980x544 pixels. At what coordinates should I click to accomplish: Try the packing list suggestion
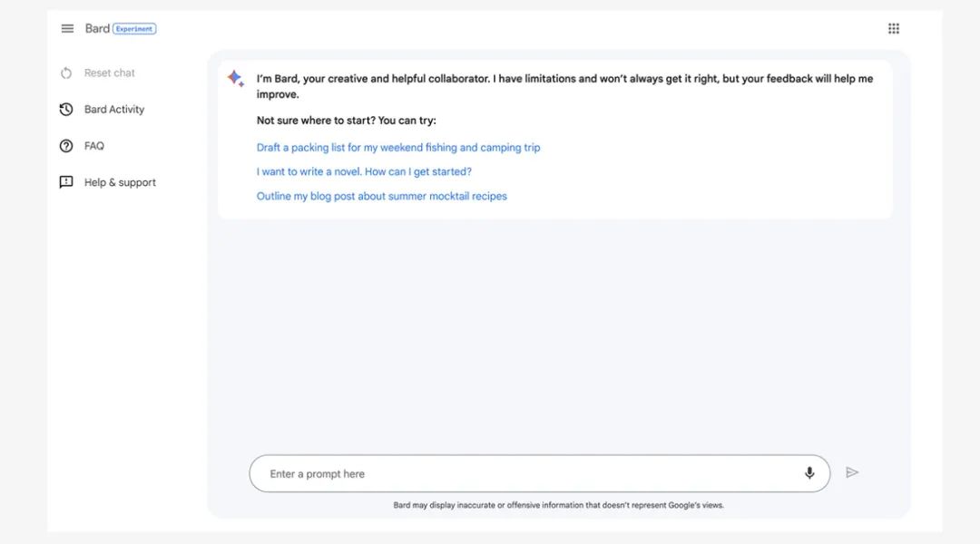tap(398, 148)
